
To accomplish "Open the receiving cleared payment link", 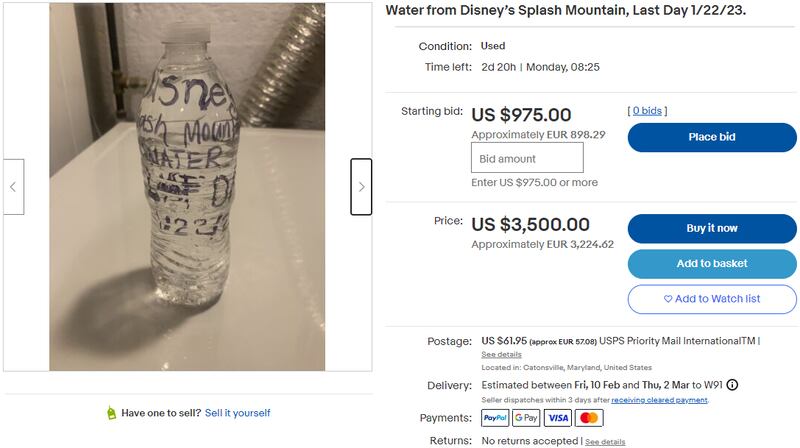I will coord(659,400).
